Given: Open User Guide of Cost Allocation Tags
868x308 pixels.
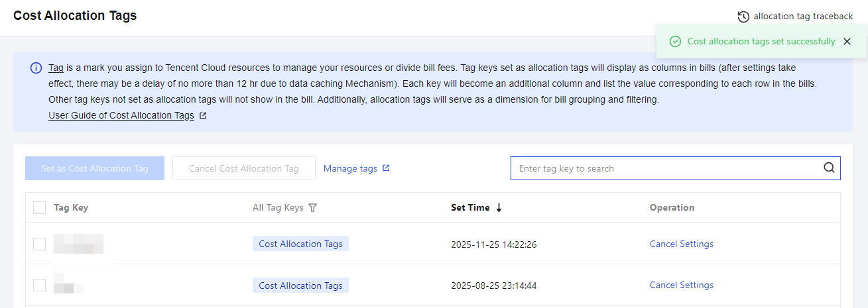Looking at the screenshot, I should click(121, 116).
